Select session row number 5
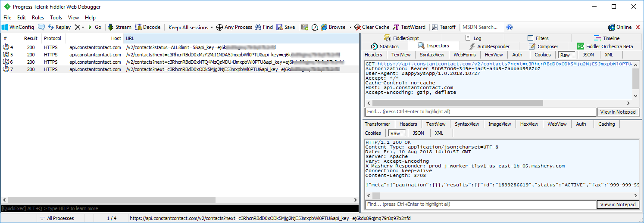The height and width of the screenshot is (223, 644). click(x=180, y=55)
